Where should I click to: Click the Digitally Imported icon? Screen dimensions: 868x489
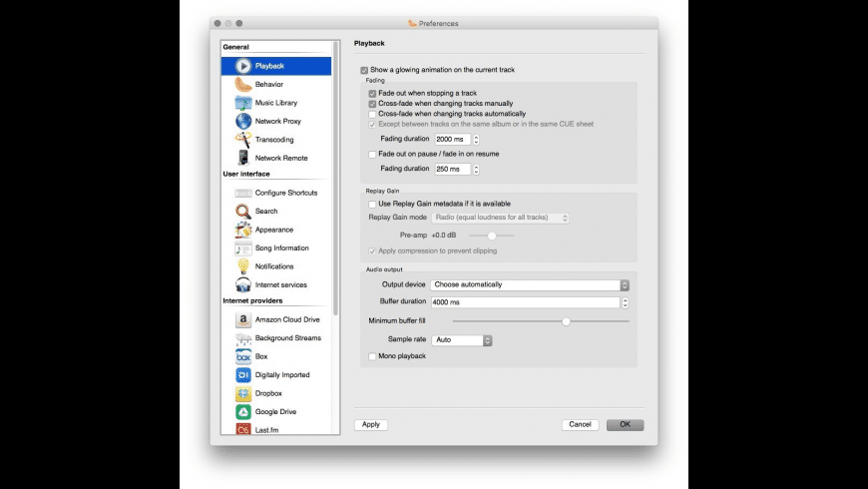pos(242,375)
